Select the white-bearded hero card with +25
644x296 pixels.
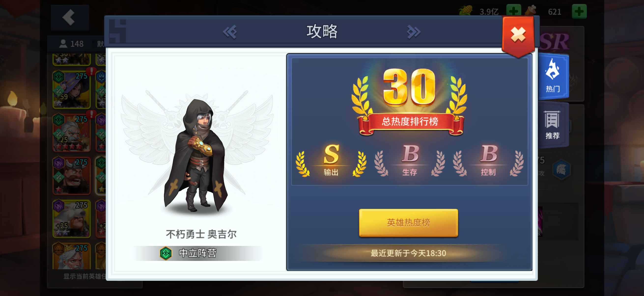click(x=71, y=133)
